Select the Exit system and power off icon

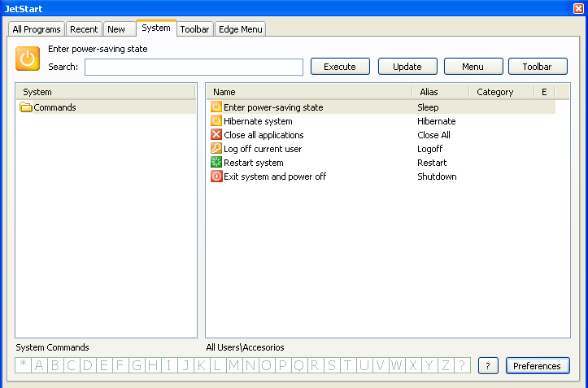216,177
